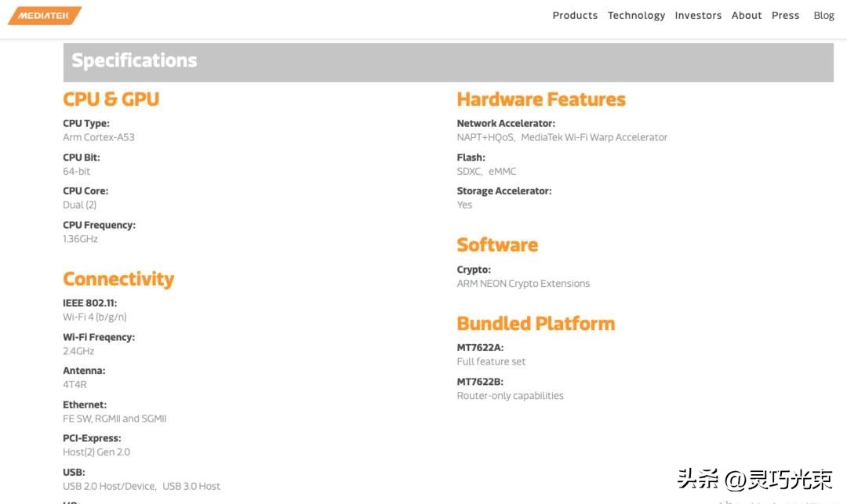Click the Arm Cortex-A53 CPU type text
Image resolution: width=847 pixels, height=504 pixels.
[99, 137]
